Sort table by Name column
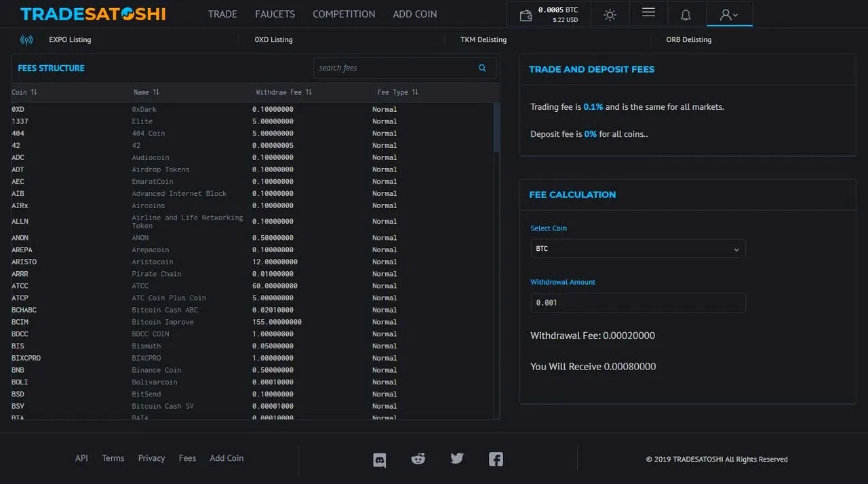 pyautogui.click(x=146, y=92)
